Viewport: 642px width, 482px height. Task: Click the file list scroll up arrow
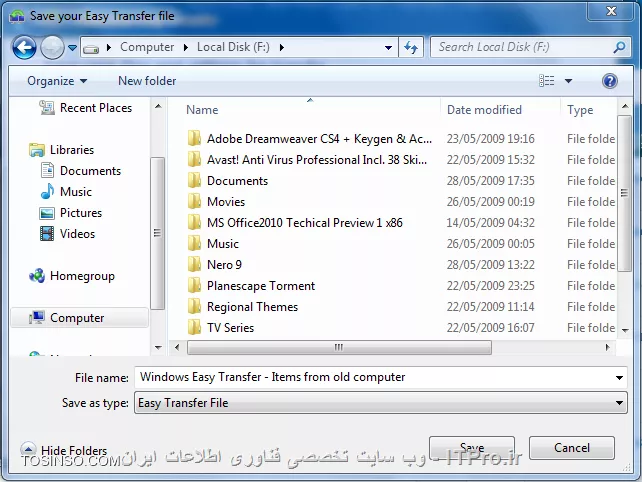pos(625,106)
